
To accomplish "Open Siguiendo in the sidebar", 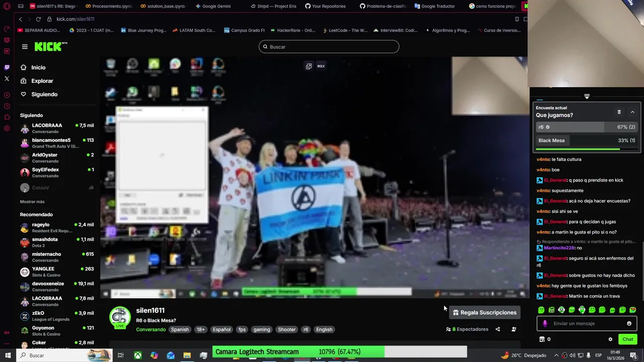I will [39, 95].
